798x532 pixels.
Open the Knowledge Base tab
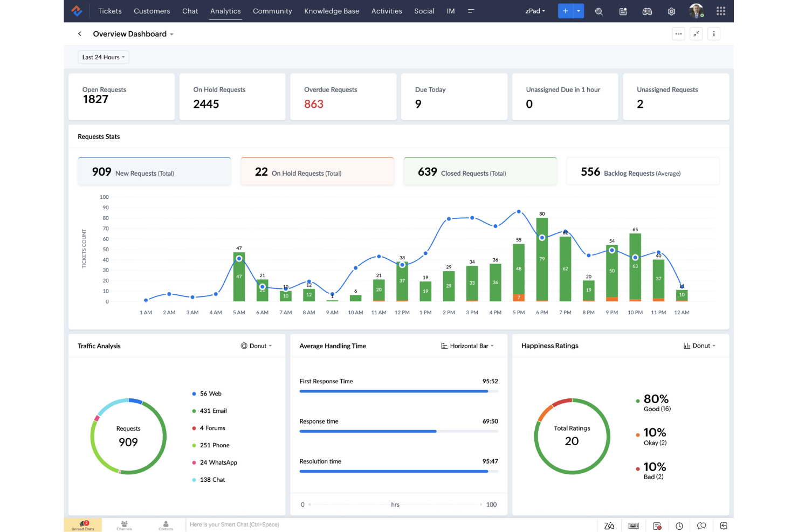coord(332,11)
